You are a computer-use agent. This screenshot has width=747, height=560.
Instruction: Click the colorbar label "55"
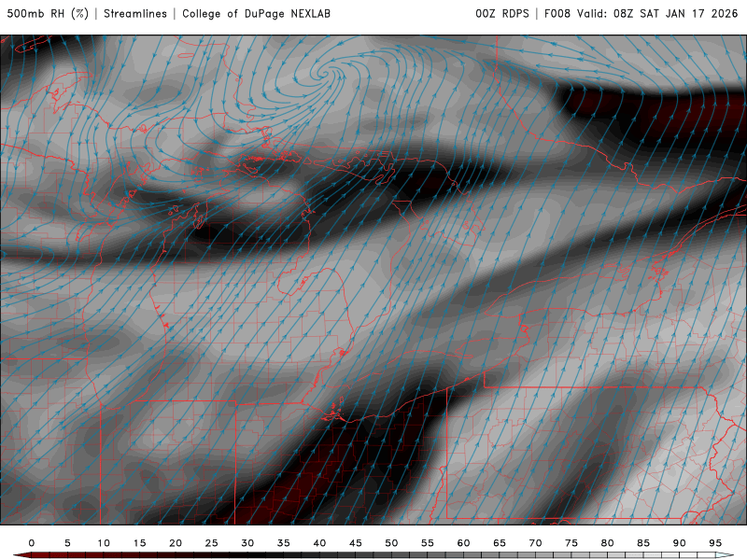tap(428, 543)
